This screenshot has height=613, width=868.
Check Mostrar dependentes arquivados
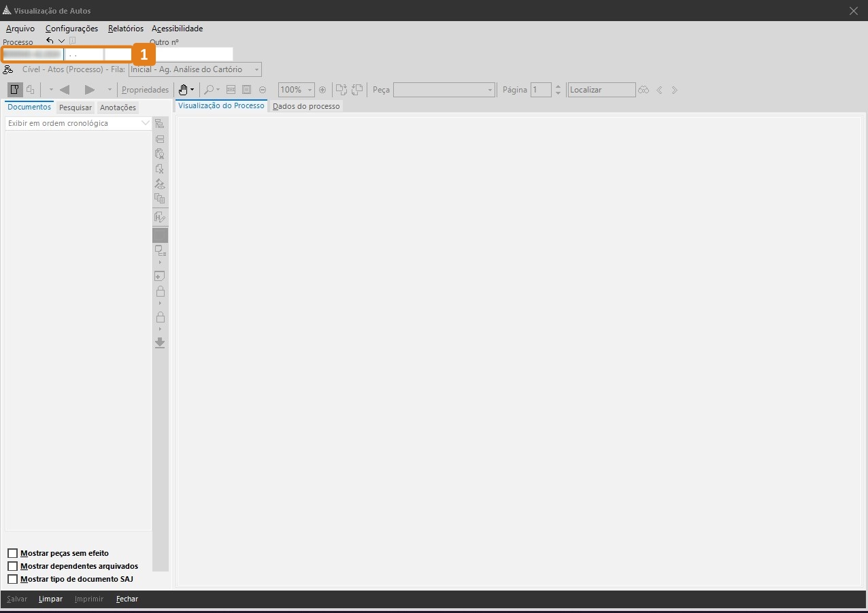tap(12, 566)
